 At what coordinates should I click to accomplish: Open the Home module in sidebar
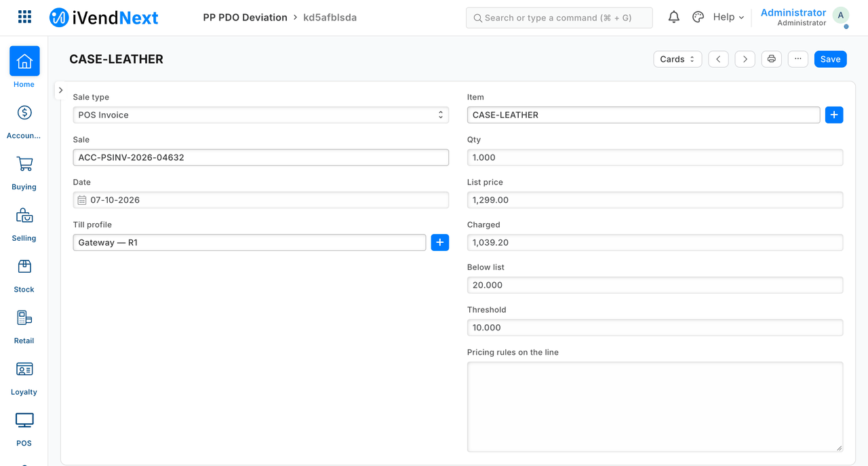coord(24,67)
